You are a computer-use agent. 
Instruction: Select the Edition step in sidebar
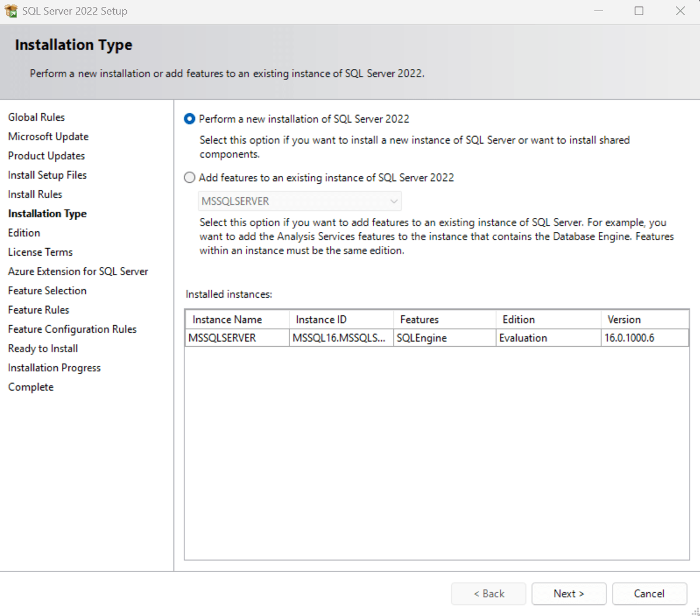click(24, 233)
